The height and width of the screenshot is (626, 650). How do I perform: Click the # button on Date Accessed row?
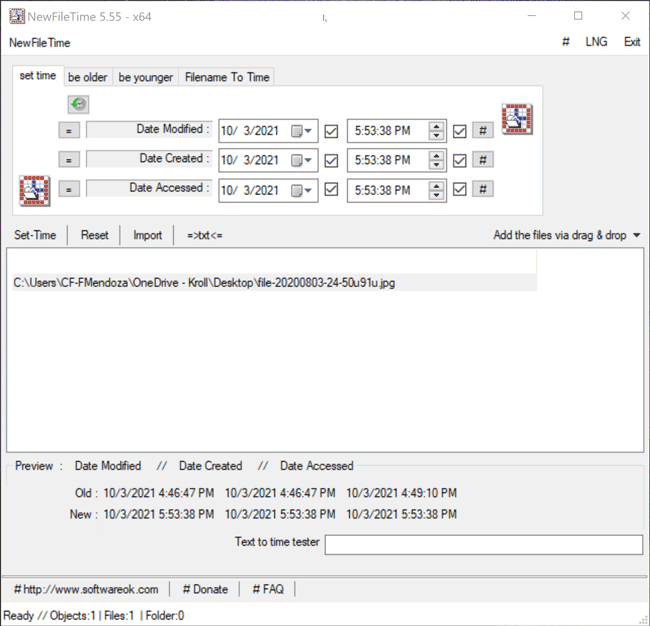coord(483,189)
